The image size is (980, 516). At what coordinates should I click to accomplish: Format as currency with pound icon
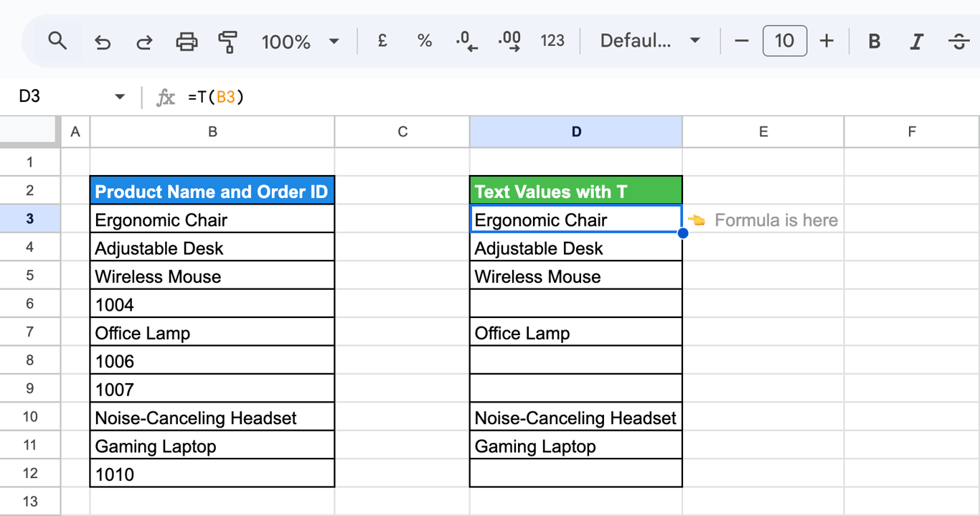(382, 41)
